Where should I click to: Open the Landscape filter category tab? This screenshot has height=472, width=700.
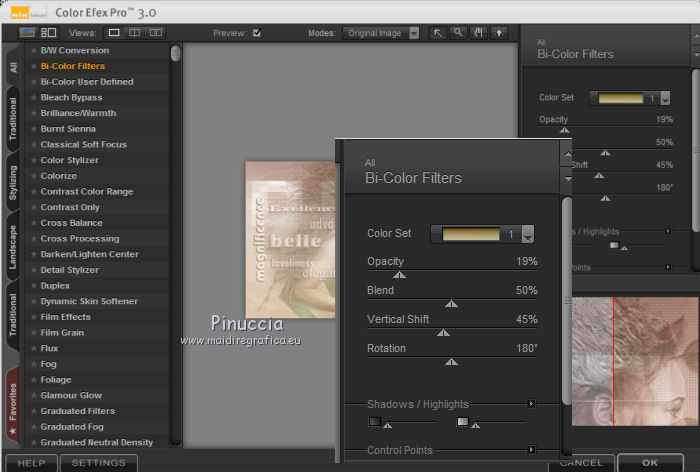[13, 245]
